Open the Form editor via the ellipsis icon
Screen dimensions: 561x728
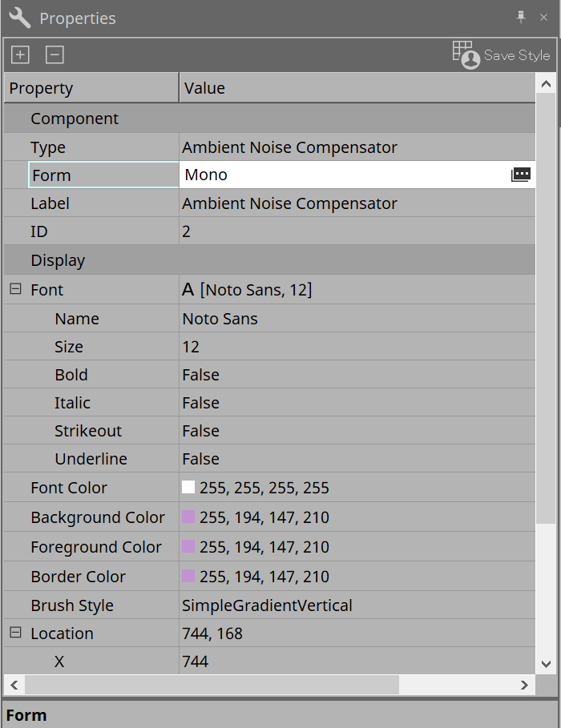(521, 174)
